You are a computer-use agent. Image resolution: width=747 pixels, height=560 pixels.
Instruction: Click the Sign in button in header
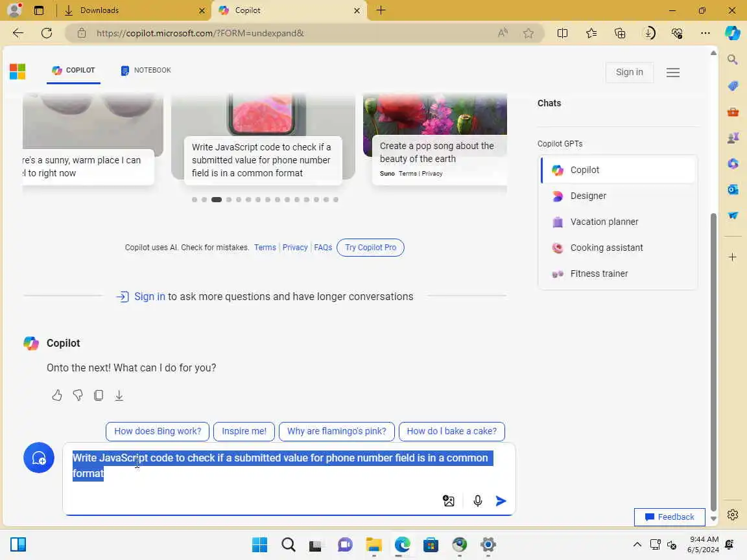(629, 72)
